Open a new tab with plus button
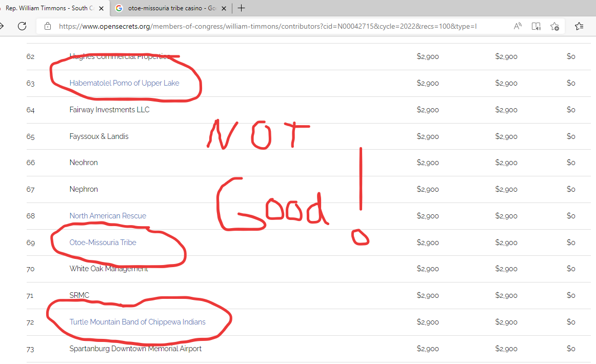Screen dimensions: 596x364 (x=242, y=8)
